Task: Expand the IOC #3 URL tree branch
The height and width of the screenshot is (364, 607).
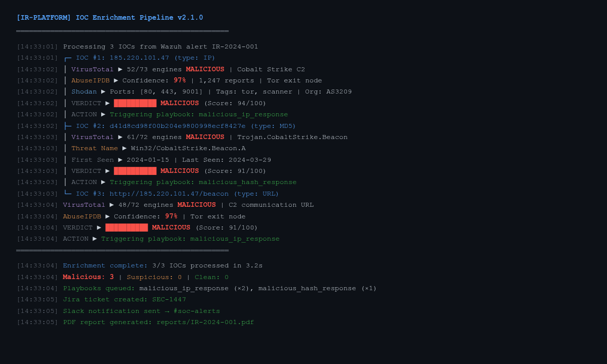Action: (67, 194)
